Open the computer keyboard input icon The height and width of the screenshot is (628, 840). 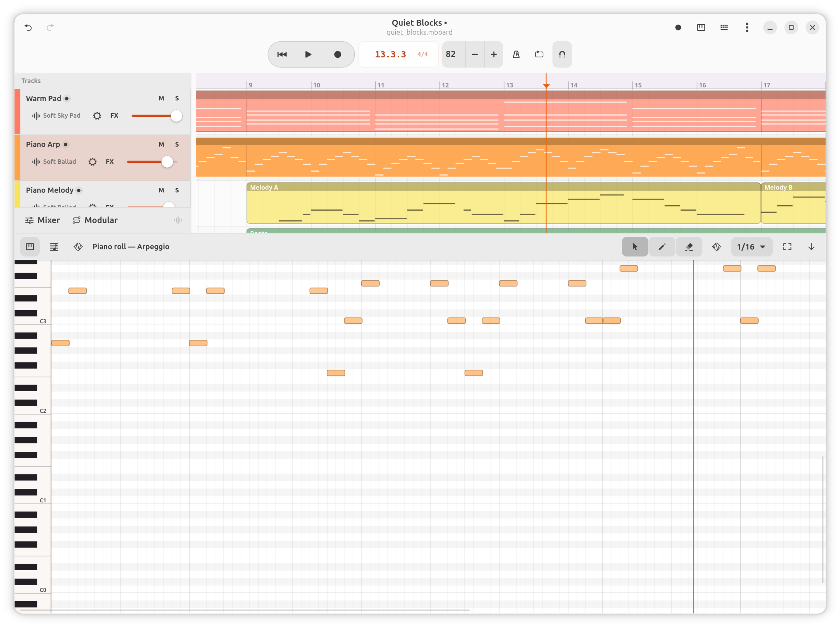[724, 27]
